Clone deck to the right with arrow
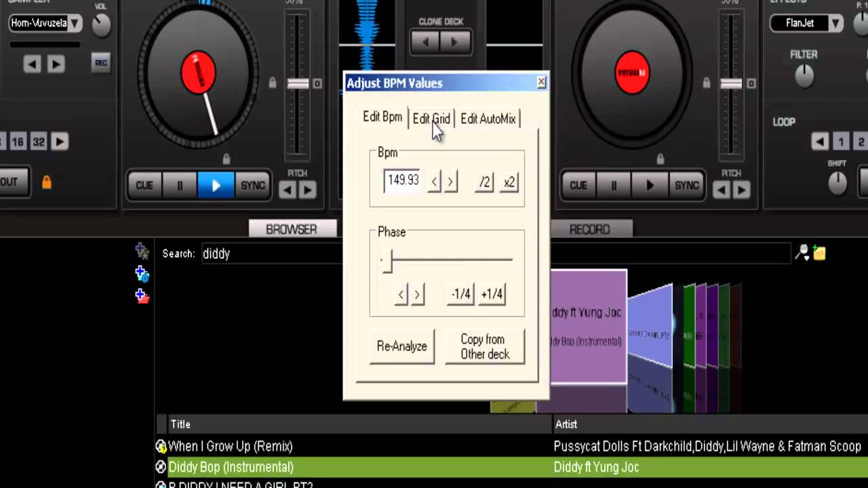The image size is (868, 488). point(455,42)
